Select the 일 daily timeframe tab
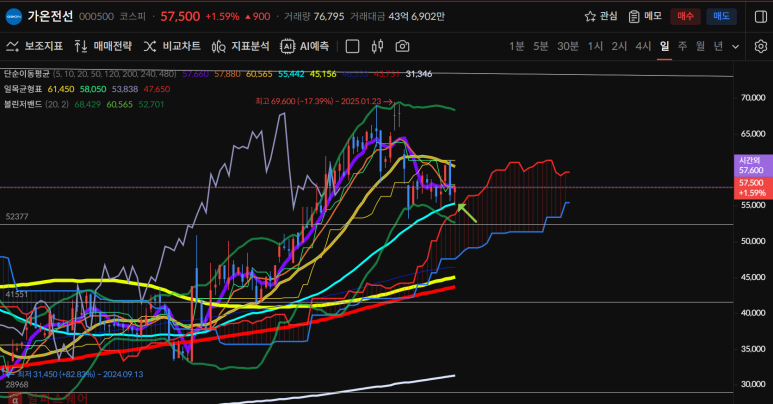 pos(665,46)
